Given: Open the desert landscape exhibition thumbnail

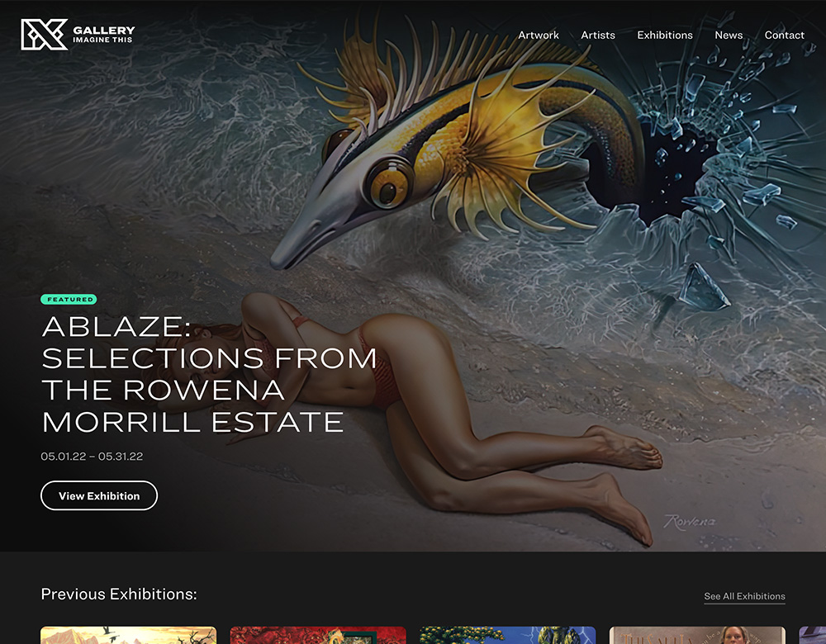Looking at the screenshot, I should point(129,635).
